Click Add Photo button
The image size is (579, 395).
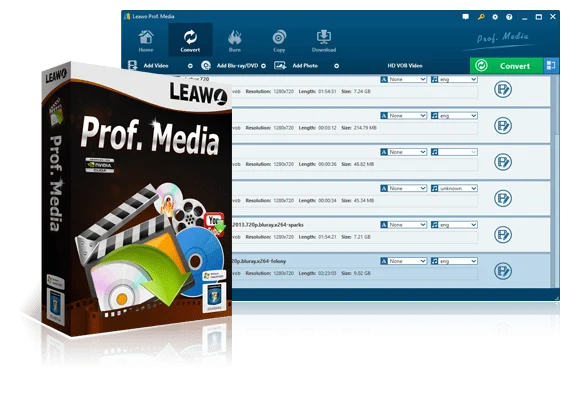[305, 66]
